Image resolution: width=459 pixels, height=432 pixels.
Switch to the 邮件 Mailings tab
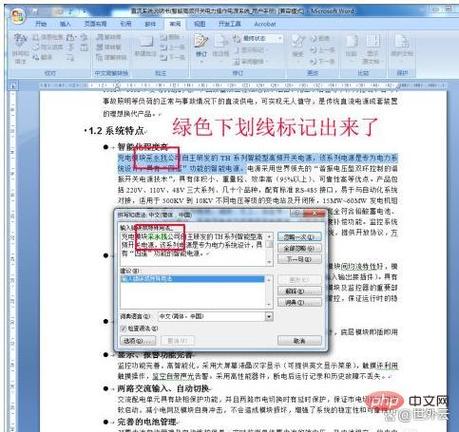point(150,24)
